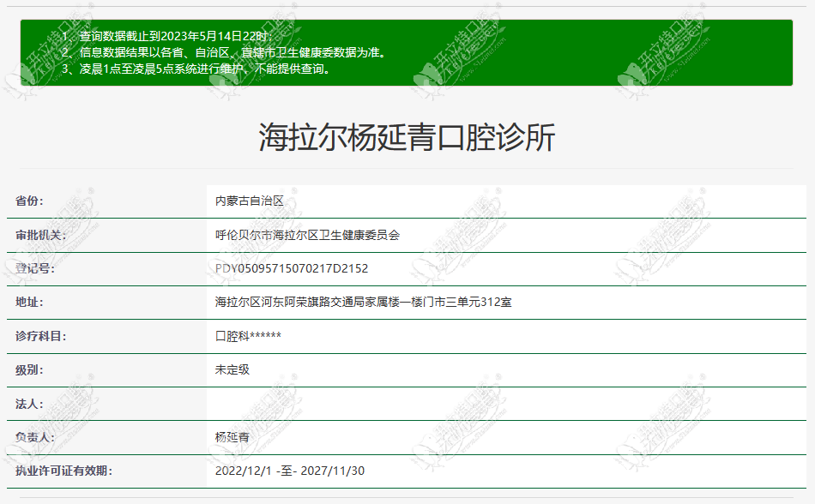Viewport: 815px width, 504px height.
Task: Click the 法人 label
Action: [x=30, y=404]
